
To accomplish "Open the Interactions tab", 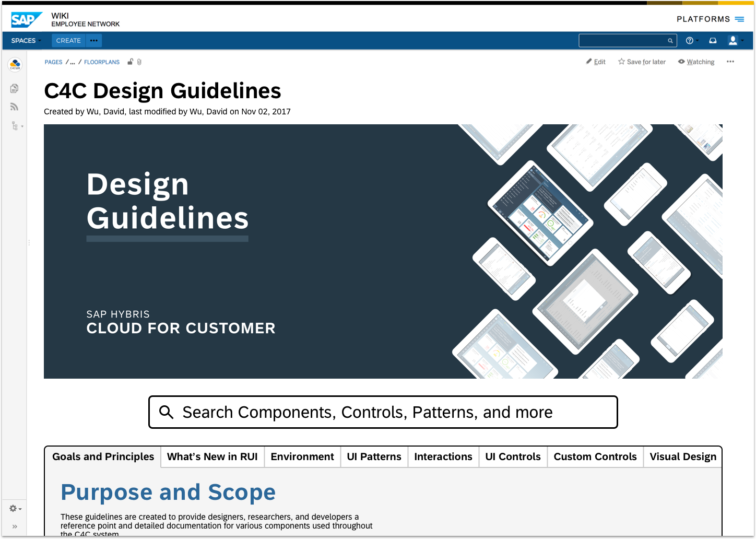I will pyautogui.click(x=443, y=456).
